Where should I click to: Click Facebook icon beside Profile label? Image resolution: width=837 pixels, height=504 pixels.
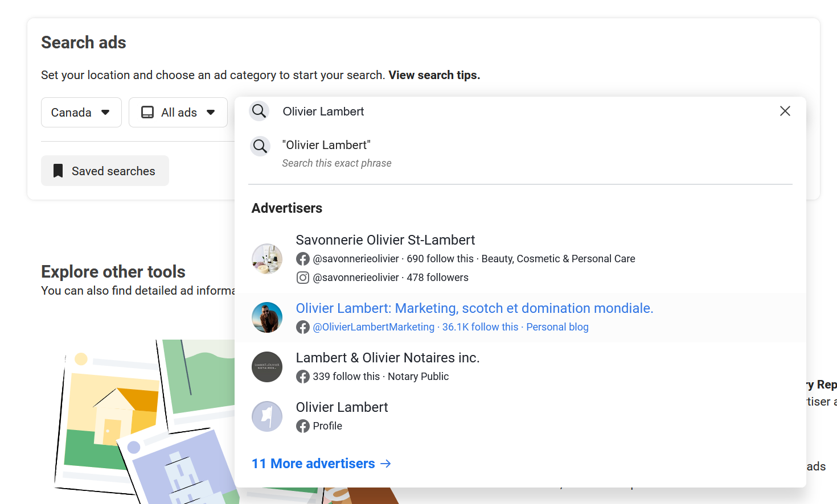[303, 426]
